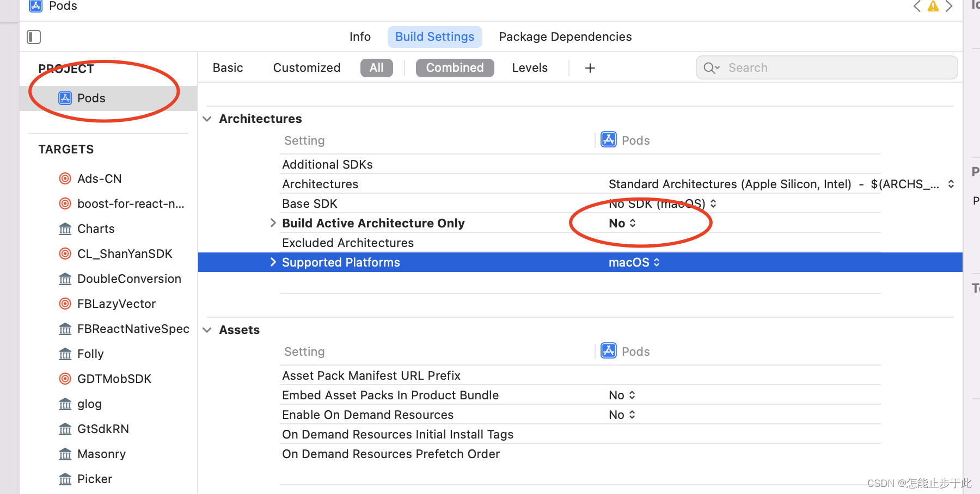
Task: Go to the previous issue arrow
Action: pyautogui.click(x=917, y=6)
